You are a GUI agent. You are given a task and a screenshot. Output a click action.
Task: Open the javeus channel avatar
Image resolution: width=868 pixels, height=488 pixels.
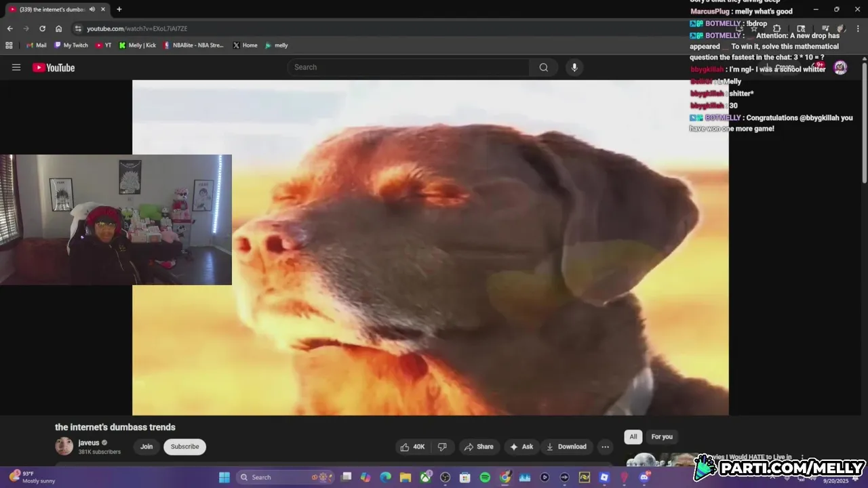click(64, 446)
